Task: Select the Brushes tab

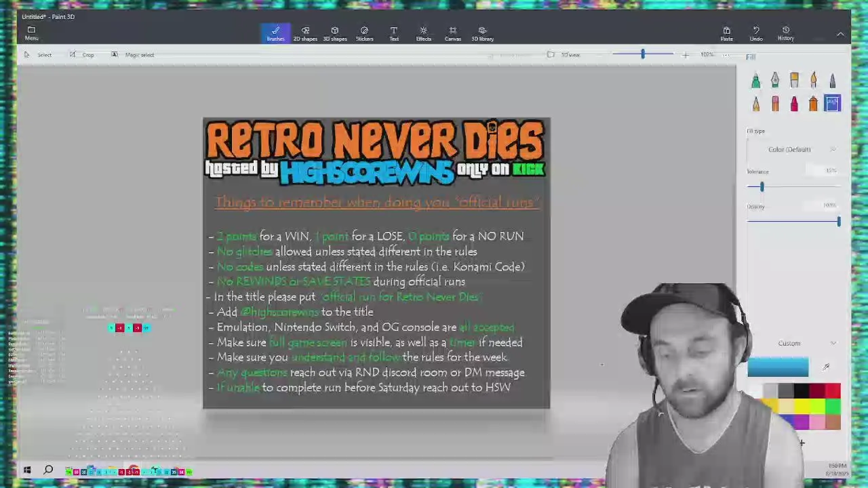Action: (275, 33)
